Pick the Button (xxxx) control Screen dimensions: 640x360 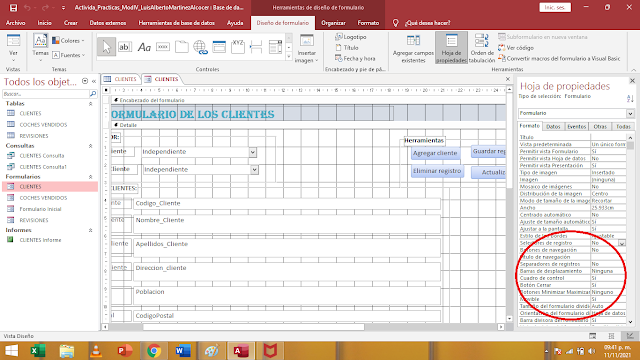tap(163, 47)
